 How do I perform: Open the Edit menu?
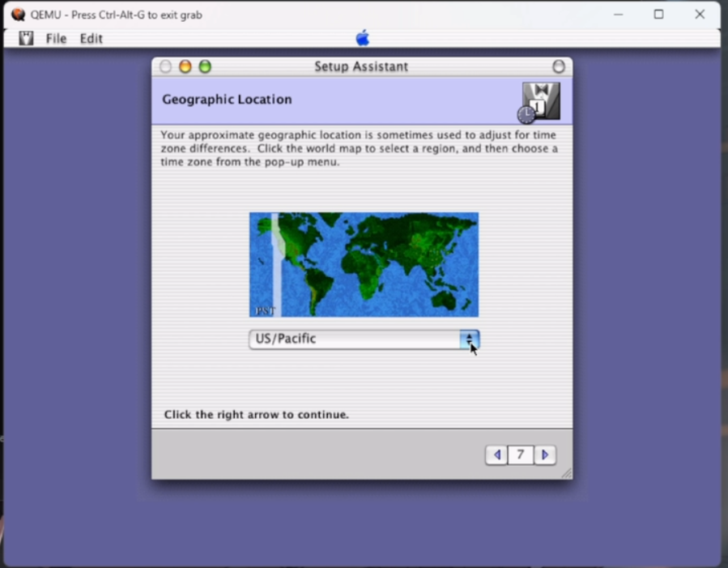tap(91, 39)
